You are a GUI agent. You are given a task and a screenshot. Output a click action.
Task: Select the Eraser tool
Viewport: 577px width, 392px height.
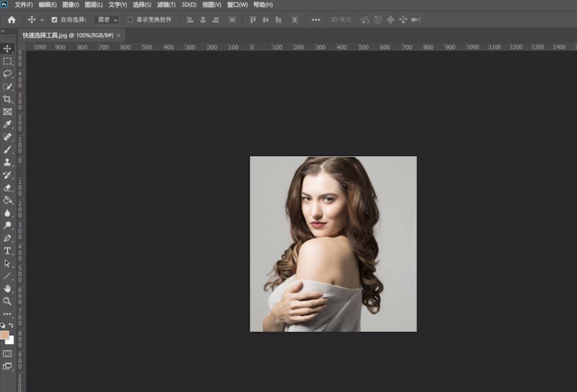7,187
